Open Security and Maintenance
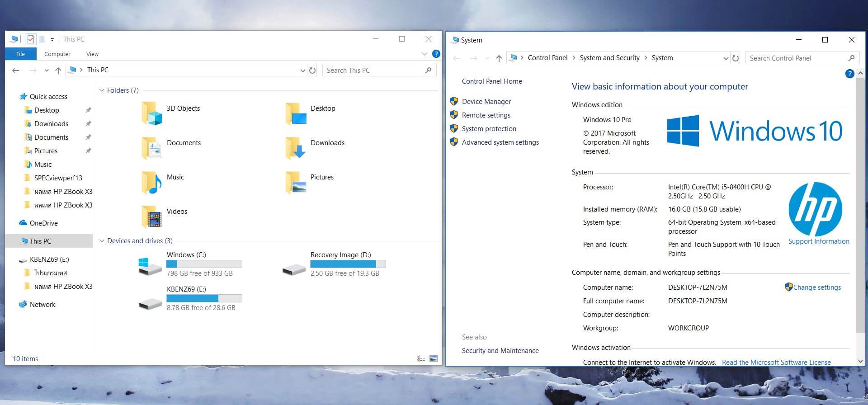The image size is (868, 405). [500, 351]
